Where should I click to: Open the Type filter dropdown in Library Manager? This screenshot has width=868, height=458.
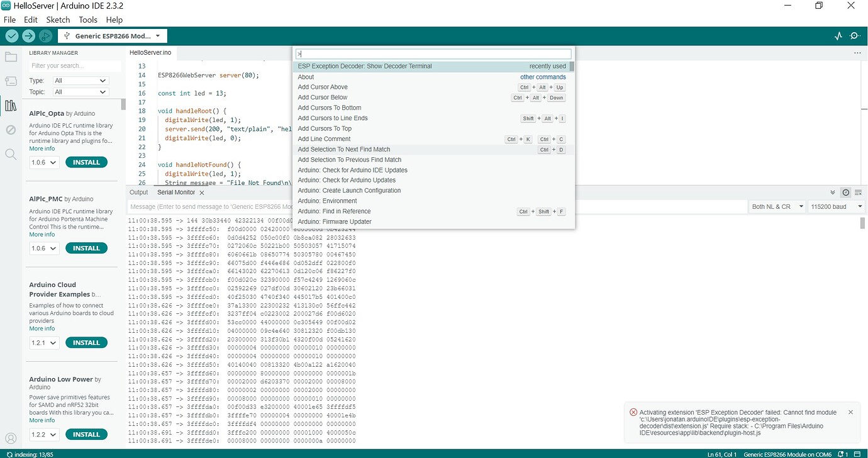80,81
